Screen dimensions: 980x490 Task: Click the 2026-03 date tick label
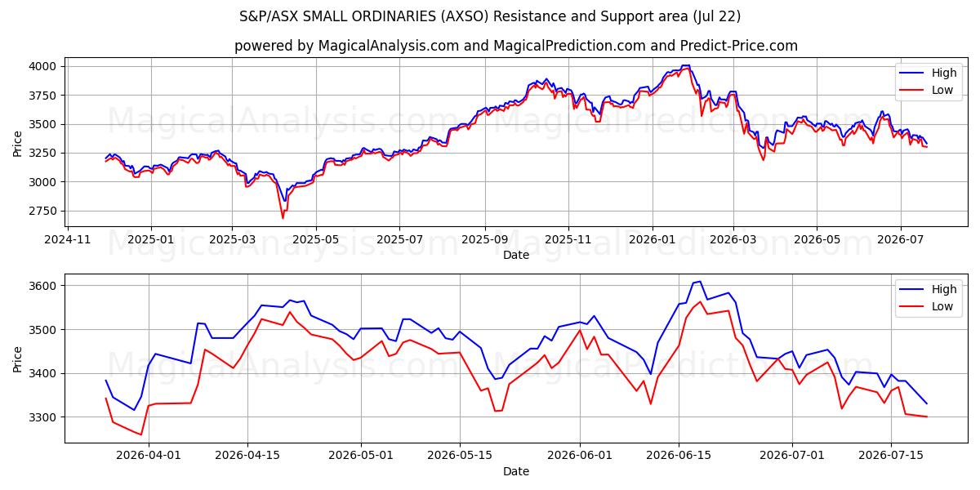[733, 239]
